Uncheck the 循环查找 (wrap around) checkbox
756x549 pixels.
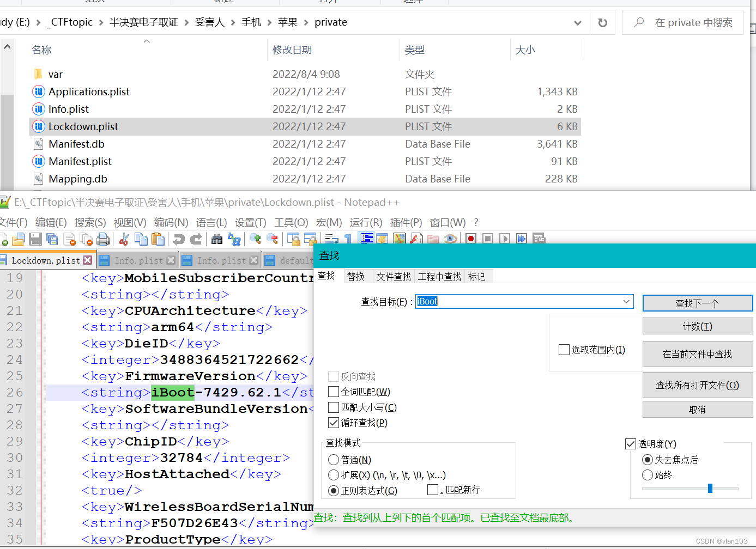pyautogui.click(x=334, y=423)
